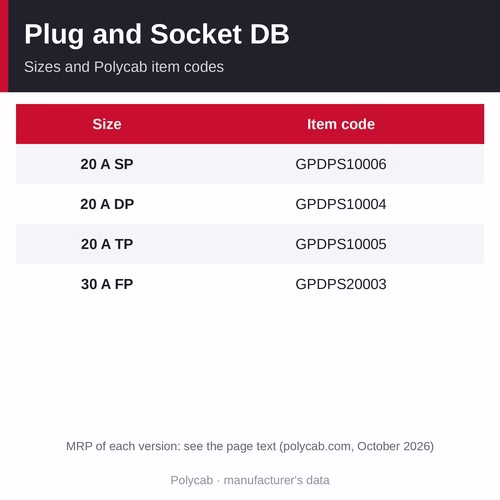Click item code GPDPS10006
500x500 pixels.
[x=341, y=164]
